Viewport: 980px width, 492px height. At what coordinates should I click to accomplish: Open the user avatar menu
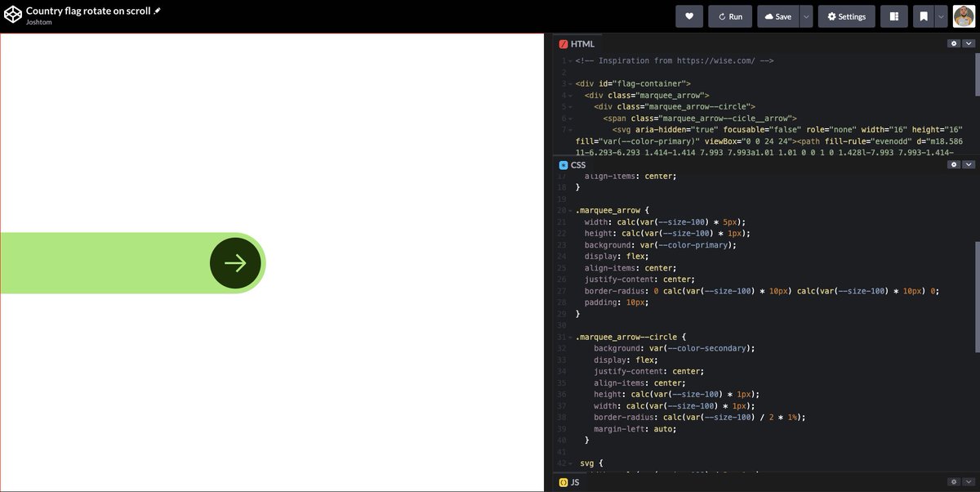pyautogui.click(x=964, y=16)
